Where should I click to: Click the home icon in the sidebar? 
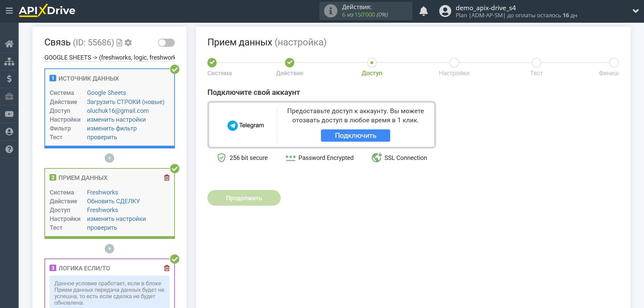[x=9, y=44]
